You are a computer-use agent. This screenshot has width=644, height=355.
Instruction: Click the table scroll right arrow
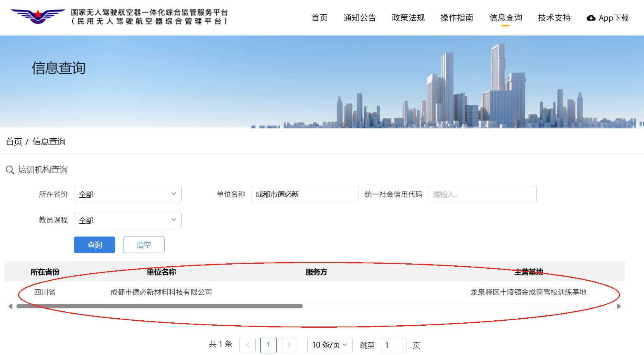point(619,306)
